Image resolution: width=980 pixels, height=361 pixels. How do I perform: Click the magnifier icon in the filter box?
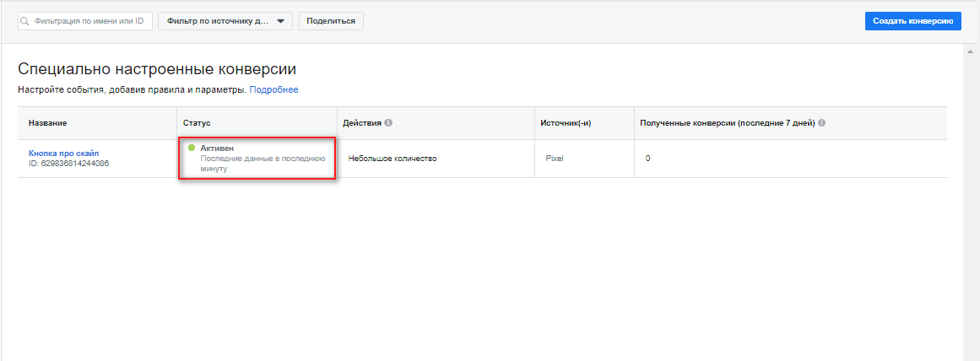pyautogui.click(x=25, y=21)
